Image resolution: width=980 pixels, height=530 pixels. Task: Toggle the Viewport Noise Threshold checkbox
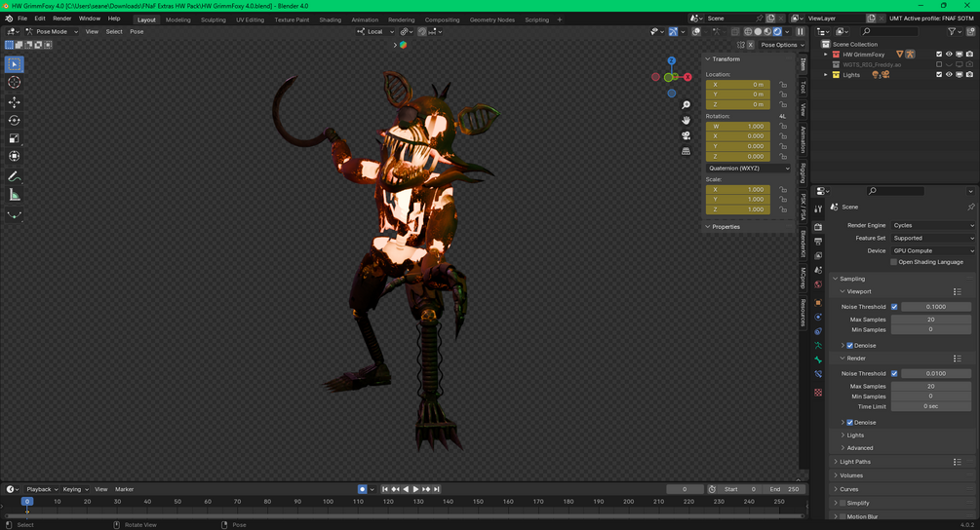(894, 307)
